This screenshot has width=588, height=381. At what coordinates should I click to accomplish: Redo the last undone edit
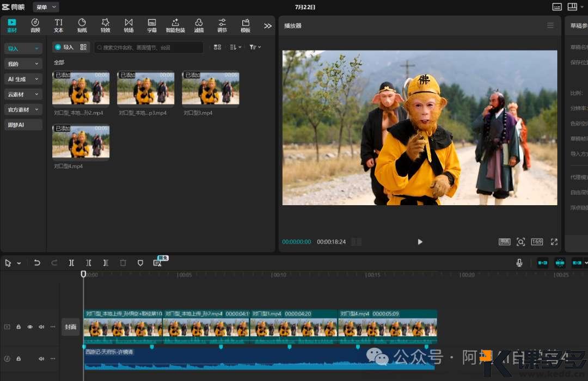(x=54, y=263)
